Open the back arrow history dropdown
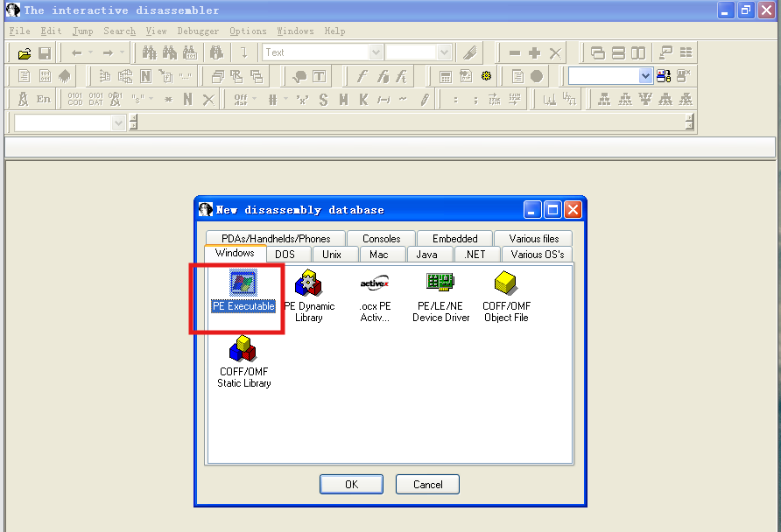Screen dimensions: 781x532 pos(91,52)
